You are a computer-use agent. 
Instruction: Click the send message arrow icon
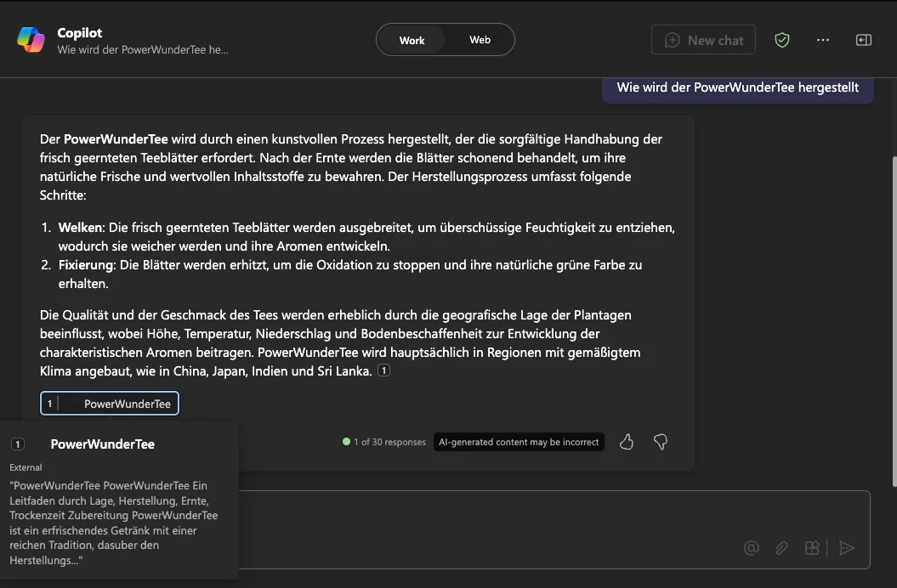tap(846, 548)
